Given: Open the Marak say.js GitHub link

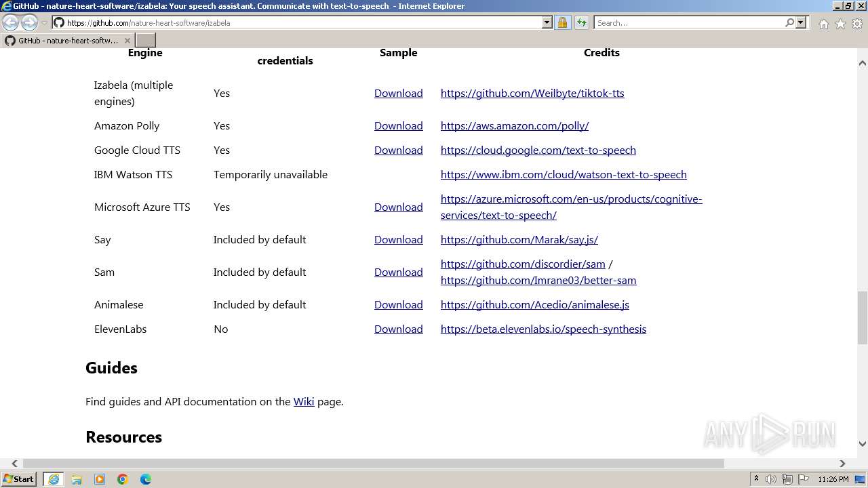Looking at the screenshot, I should pos(519,239).
